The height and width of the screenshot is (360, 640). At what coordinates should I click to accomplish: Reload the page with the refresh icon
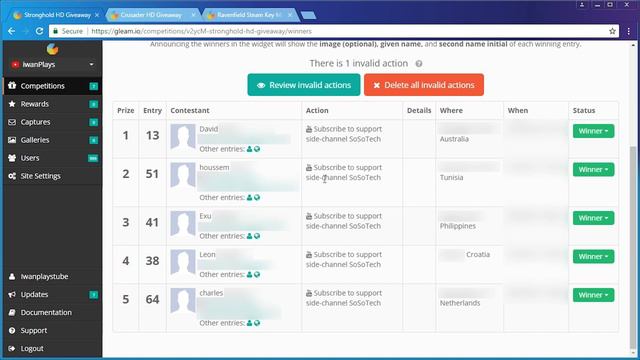coord(39,31)
